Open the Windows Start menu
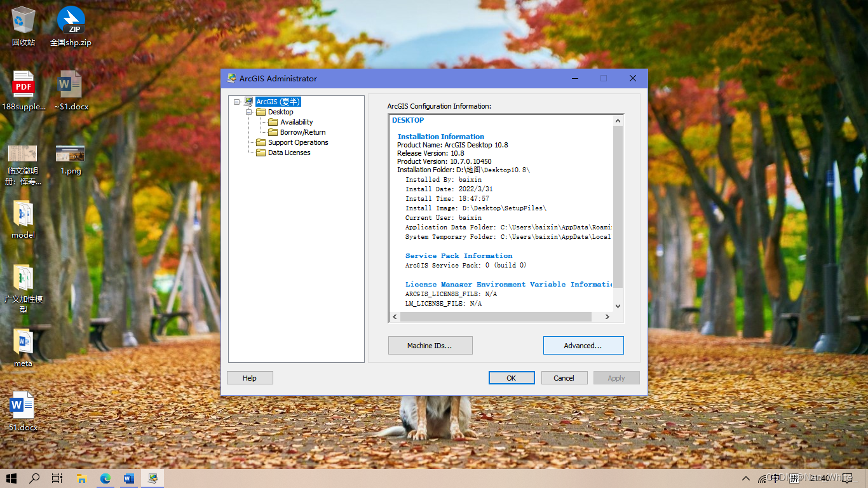This screenshot has width=868, height=488. coord(11,478)
